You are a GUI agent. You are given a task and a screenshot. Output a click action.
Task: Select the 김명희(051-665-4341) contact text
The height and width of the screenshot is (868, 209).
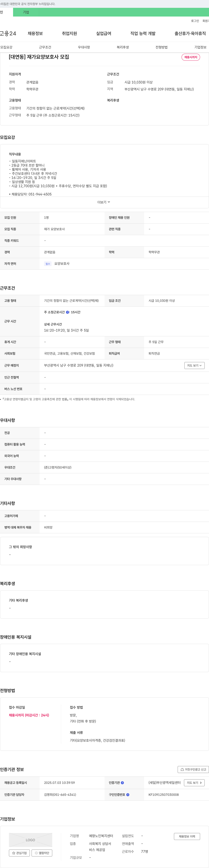click(60, 795)
